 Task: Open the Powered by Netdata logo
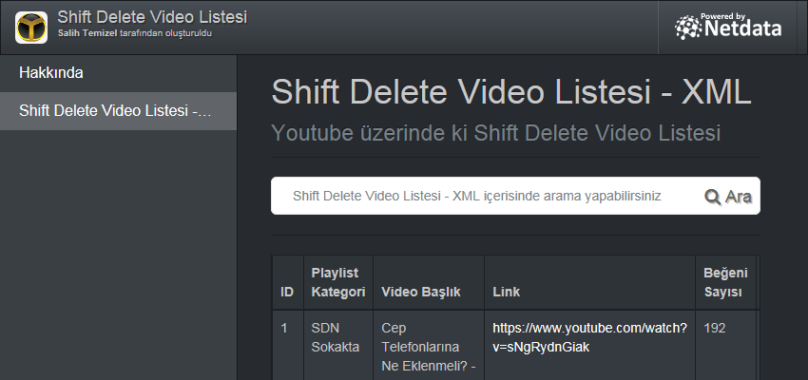click(x=729, y=27)
